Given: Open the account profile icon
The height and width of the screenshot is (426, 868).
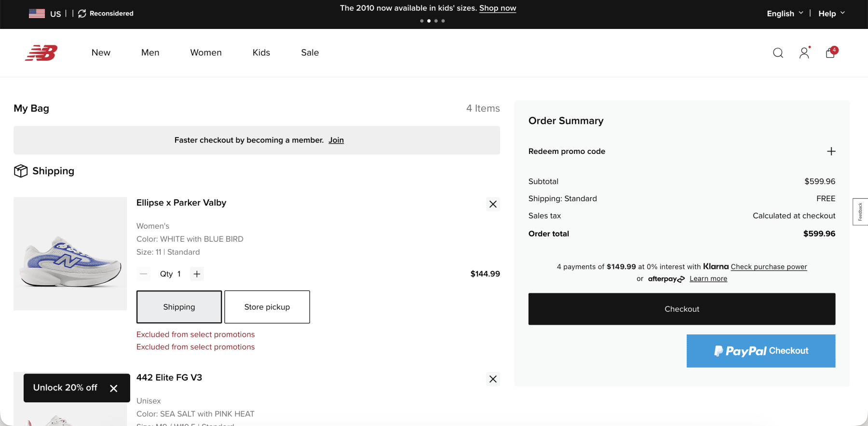Looking at the screenshot, I should pos(804,53).
